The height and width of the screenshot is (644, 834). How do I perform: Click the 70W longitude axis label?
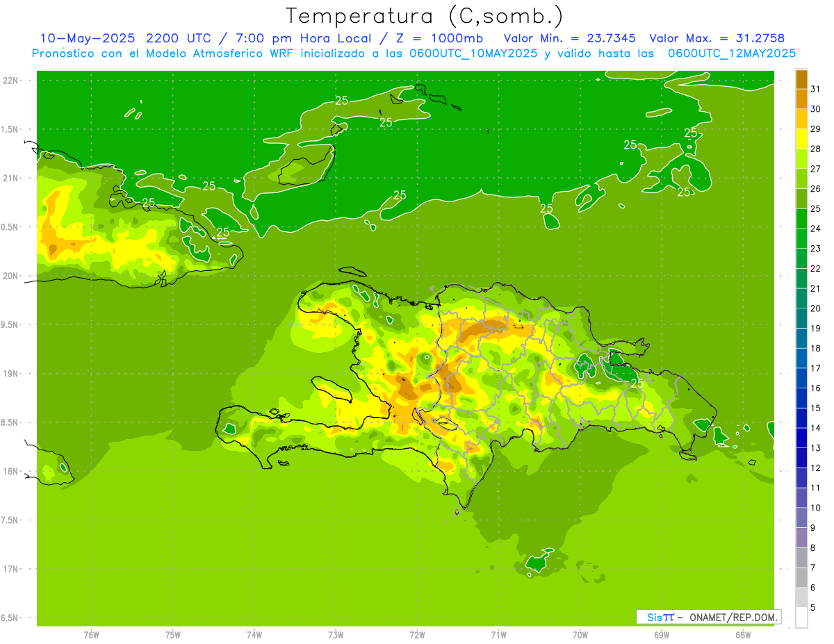pos(580,635)
